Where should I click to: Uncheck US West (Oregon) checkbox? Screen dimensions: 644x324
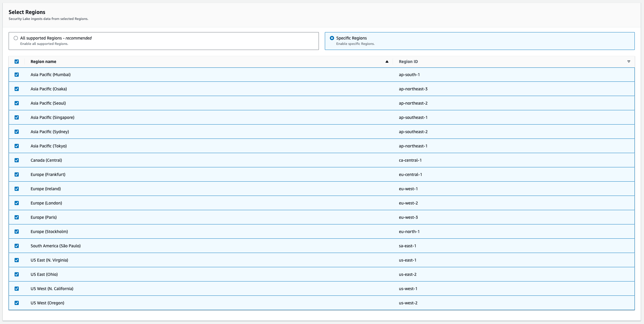coord(17,303)
